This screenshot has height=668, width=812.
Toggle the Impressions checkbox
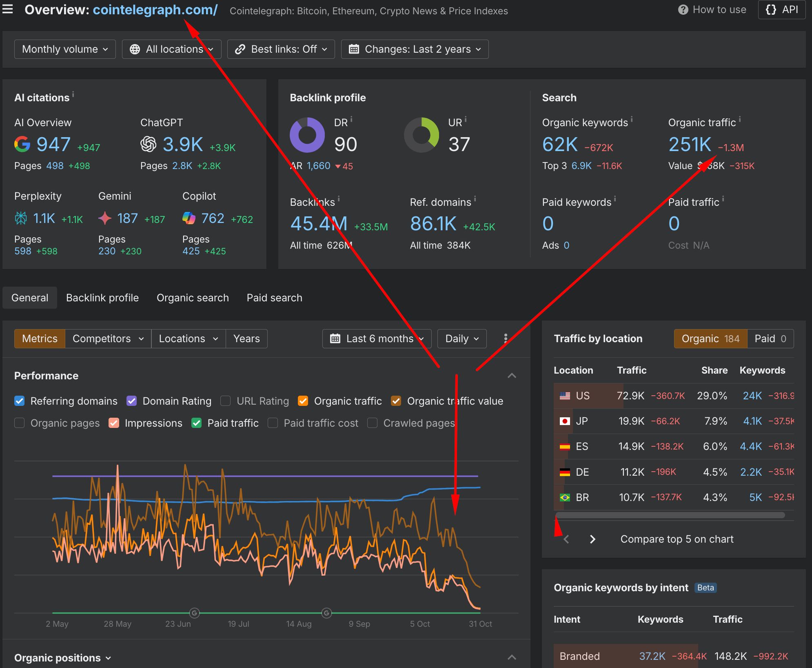click(x=114, y=423)
